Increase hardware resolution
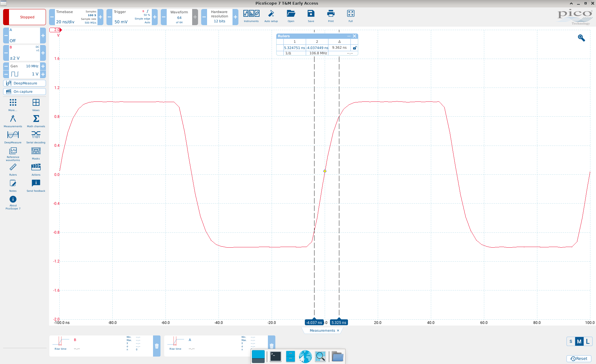This screenshot has width=596, height=364. coord(235,17)
